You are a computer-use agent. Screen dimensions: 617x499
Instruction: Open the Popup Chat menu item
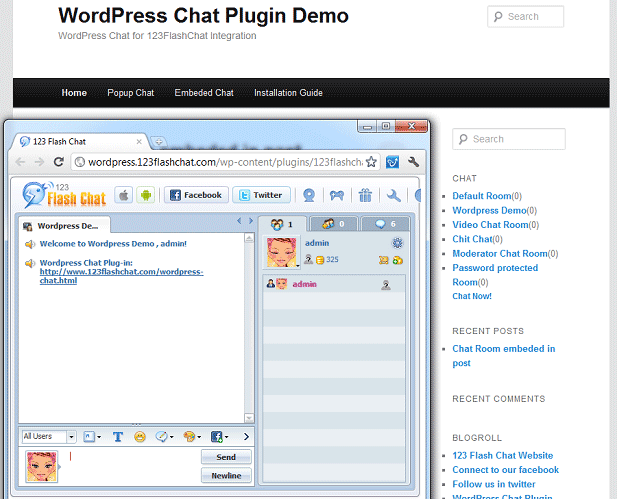[x=130, y=93]
